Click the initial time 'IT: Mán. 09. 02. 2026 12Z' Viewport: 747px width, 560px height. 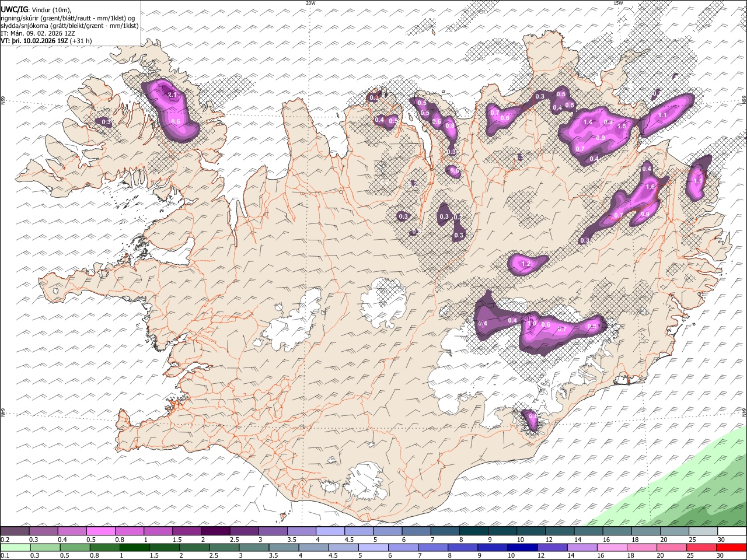point(37,33)
